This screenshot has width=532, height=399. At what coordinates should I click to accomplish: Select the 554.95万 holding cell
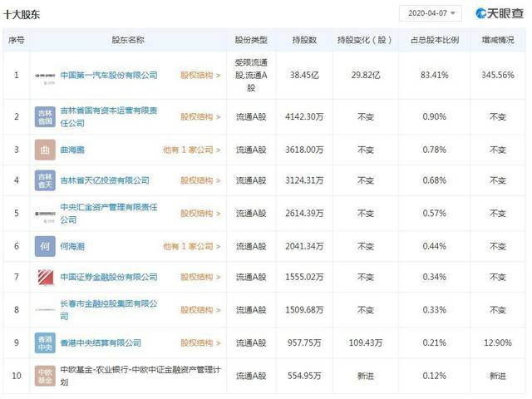pos(304,376)
